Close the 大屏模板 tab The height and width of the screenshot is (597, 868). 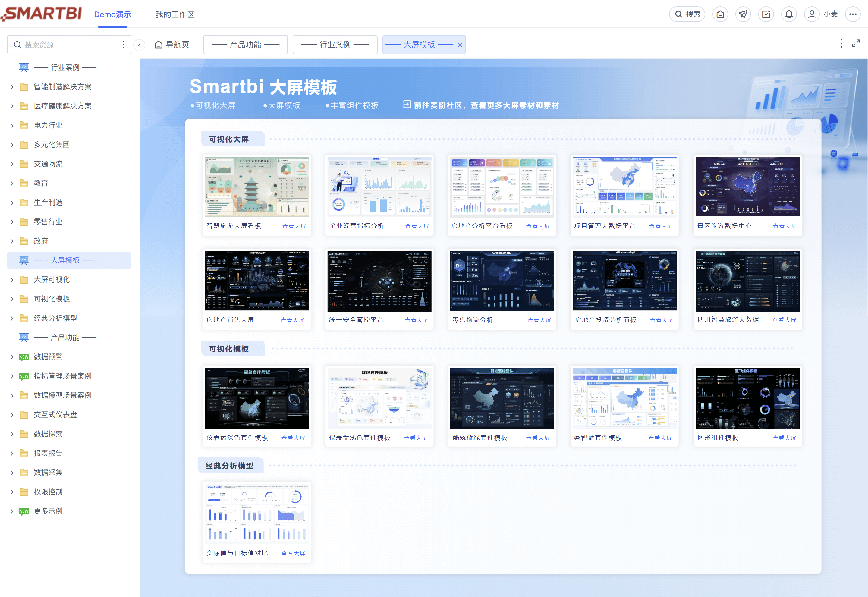click(x=460, y=45)
